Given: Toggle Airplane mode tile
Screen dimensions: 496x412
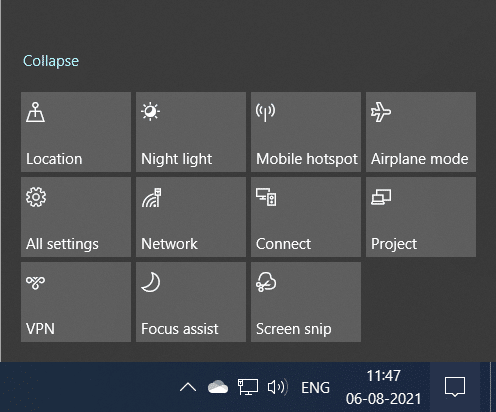Looking at the screenshot, I should click(421, 132).
